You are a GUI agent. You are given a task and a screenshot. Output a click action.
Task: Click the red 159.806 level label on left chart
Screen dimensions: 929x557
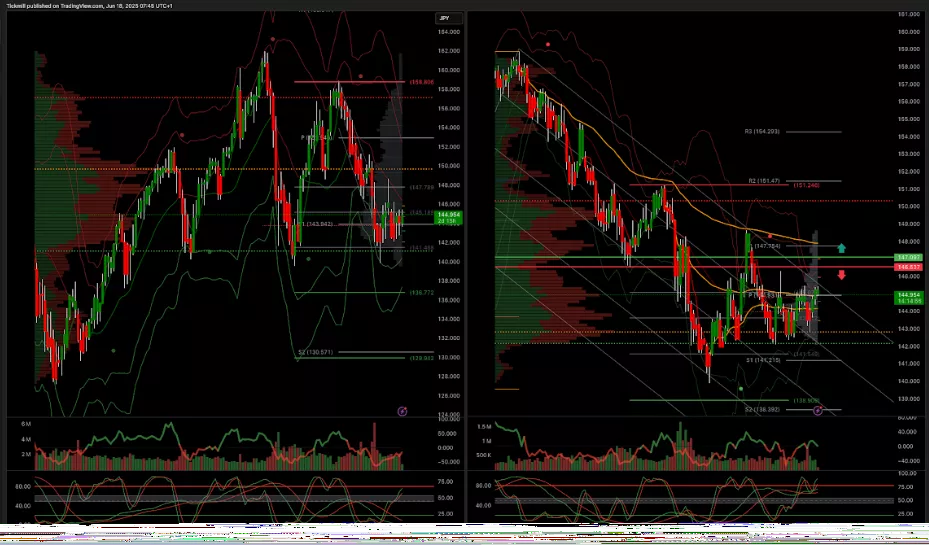coord(392,82)
